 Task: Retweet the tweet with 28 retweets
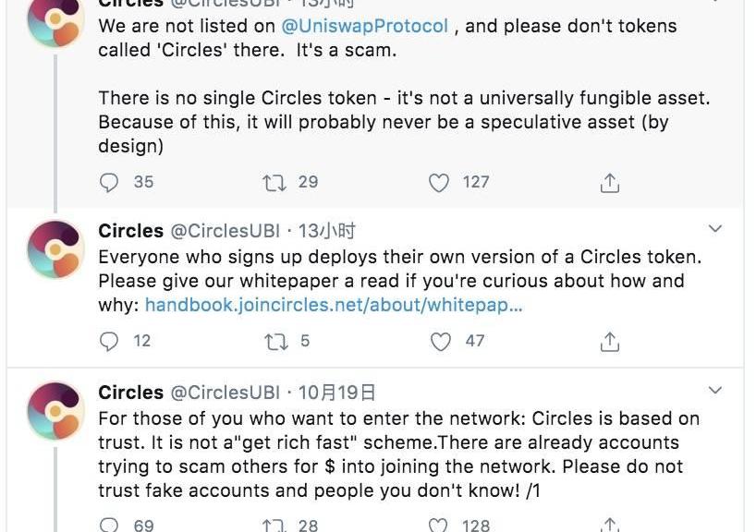pyautogui.click(x=275, y=526)
